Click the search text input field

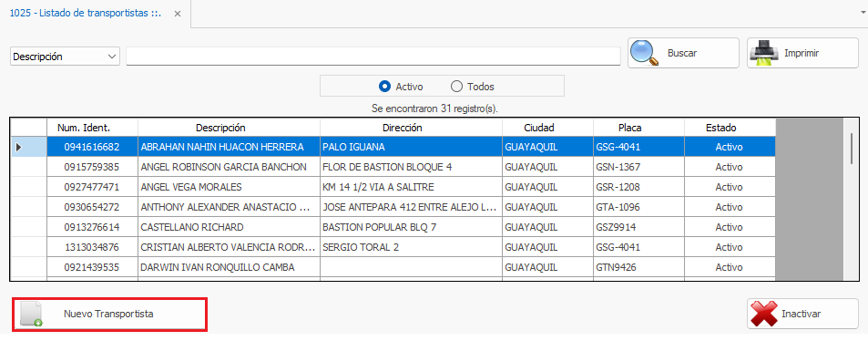click(373, 56)
